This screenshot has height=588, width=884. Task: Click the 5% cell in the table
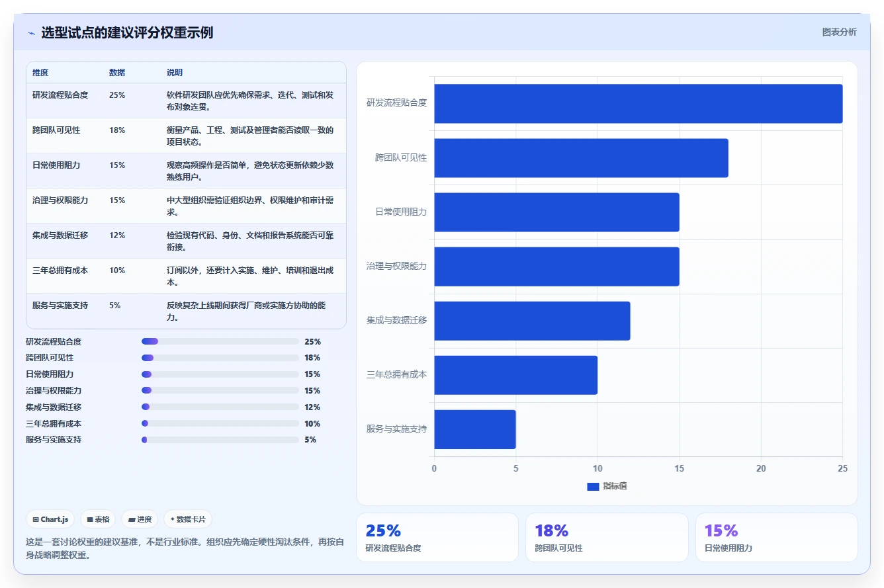point(115,306)
